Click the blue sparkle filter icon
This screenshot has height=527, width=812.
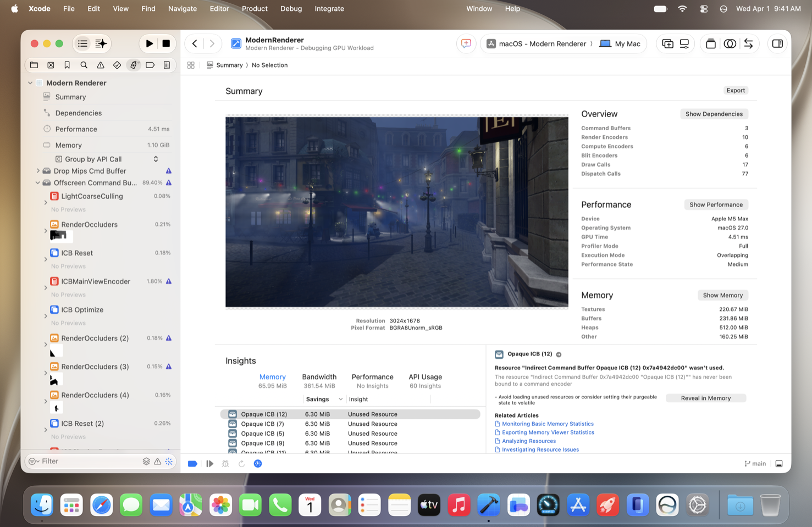[169, 461]
